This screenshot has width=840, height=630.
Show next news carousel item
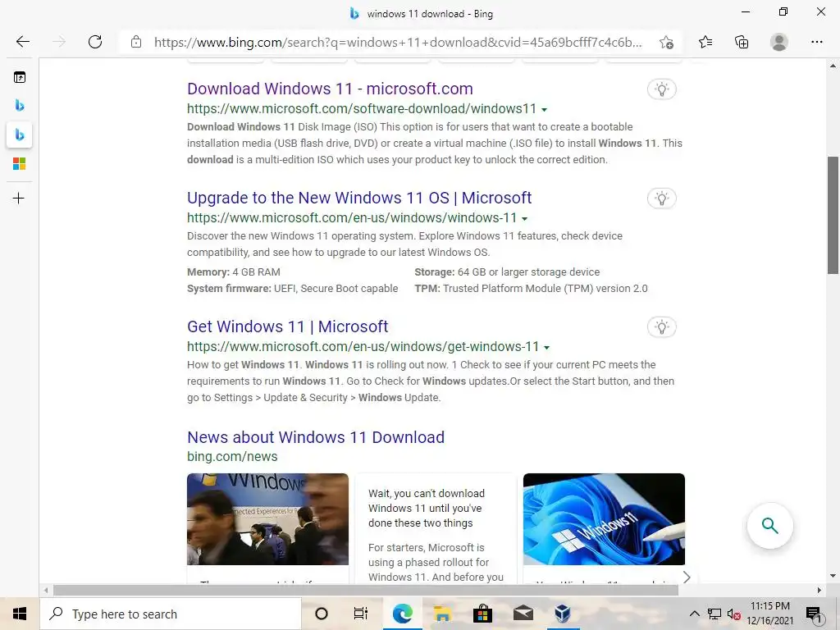pos(687,577)
